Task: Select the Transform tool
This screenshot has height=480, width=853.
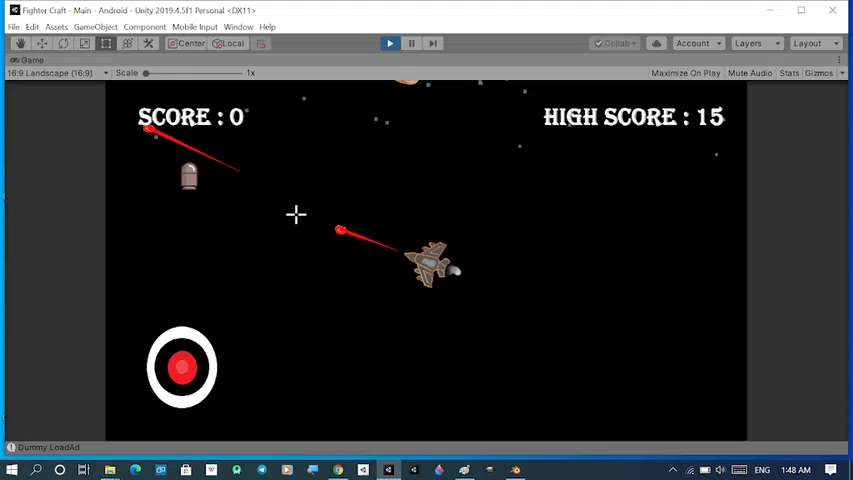Action: [127, 44]
